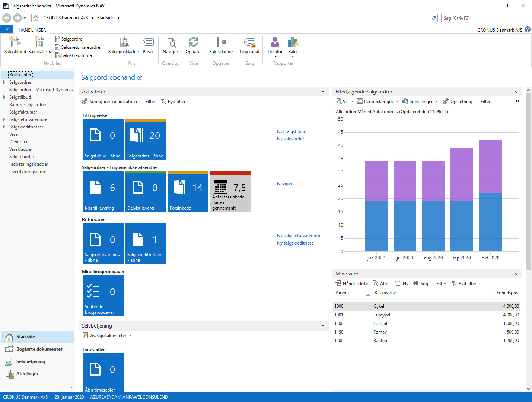Open Varer in the navigation pane

click(14, 134)
